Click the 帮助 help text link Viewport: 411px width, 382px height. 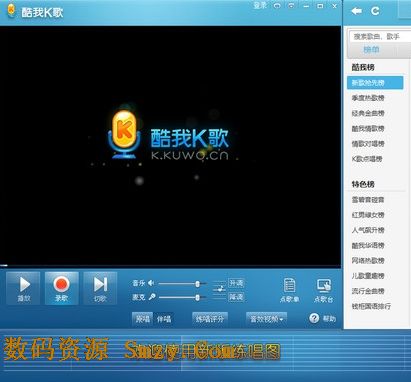point(329,319)
